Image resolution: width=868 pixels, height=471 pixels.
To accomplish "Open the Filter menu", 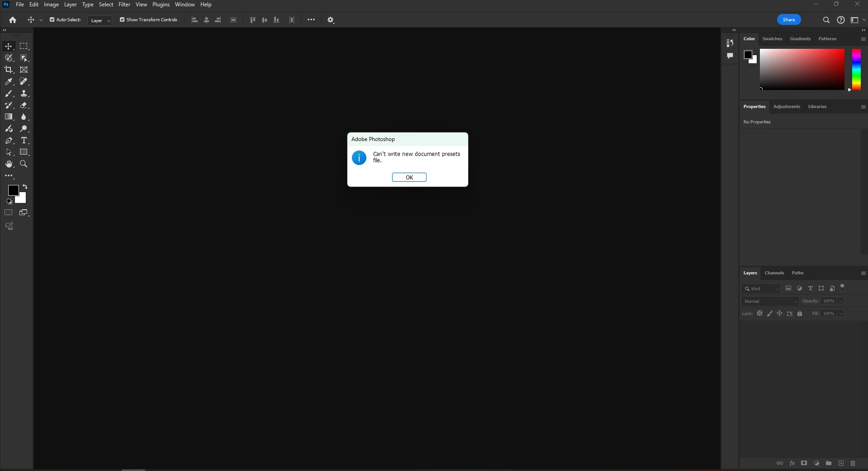I will (x=124, y=5).
